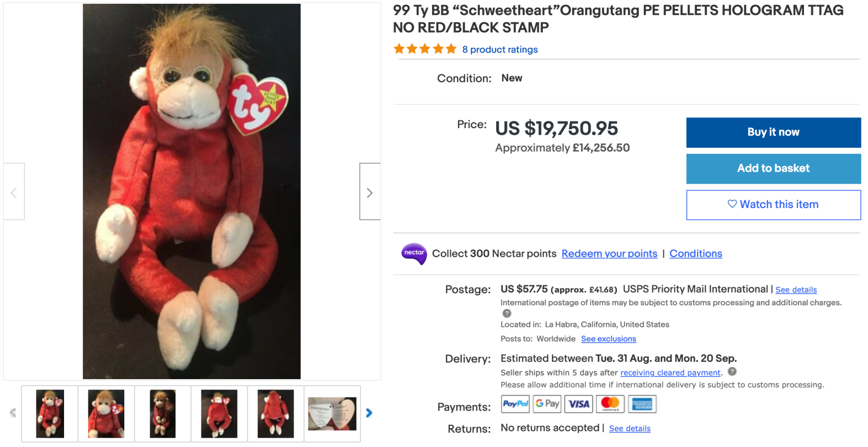Viewport: 868px width, 447px height.
Task: Open the Redeem your points link
Action: (609, 254)
